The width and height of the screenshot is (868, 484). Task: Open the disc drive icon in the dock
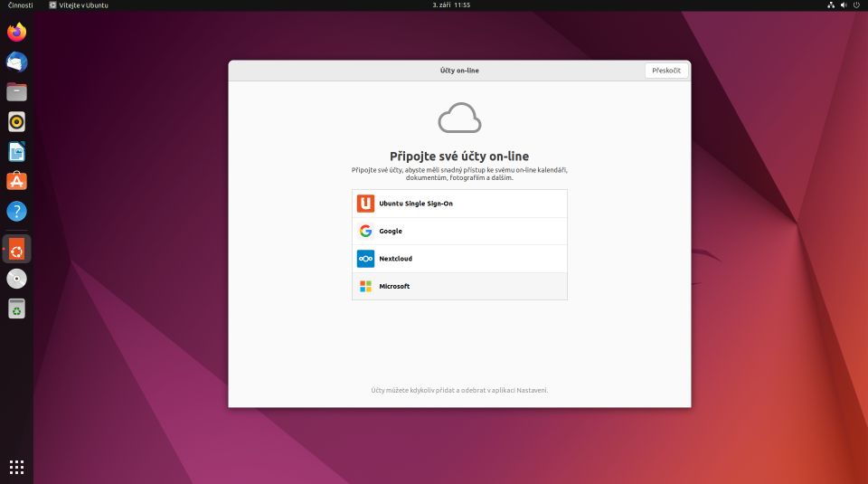pyautogui.click(x=16, y=279)
